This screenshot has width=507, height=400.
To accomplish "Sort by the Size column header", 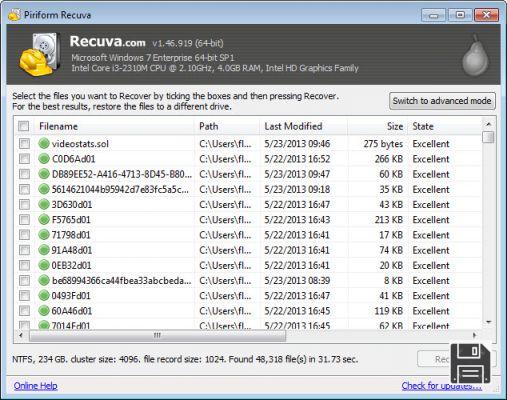I will point(377,126).
